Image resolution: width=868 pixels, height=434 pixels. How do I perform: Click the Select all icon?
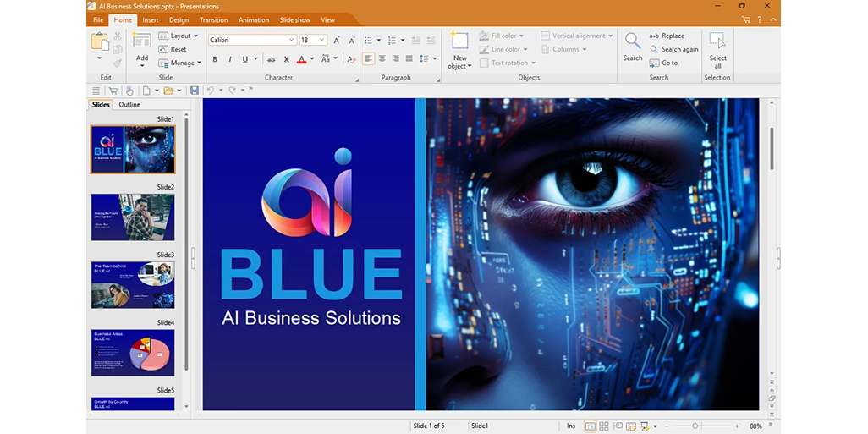(717, 42)
